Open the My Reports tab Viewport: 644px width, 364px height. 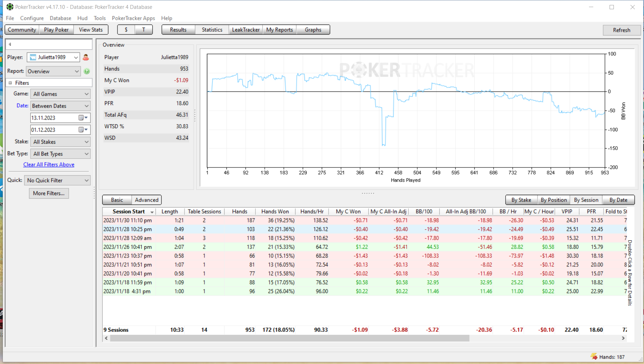[x=280, y=30]
